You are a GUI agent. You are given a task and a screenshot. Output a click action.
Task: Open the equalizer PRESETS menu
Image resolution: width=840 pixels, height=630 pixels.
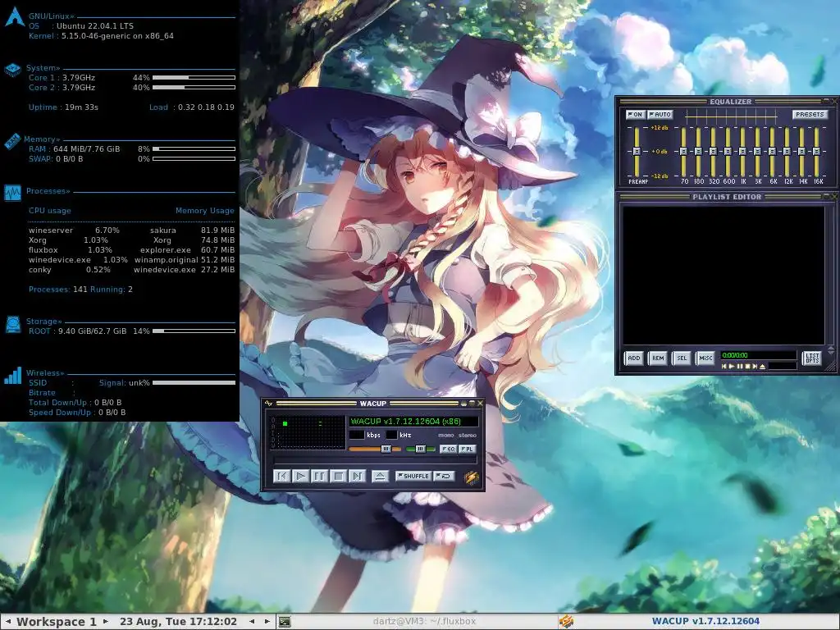tap(810, 114)
